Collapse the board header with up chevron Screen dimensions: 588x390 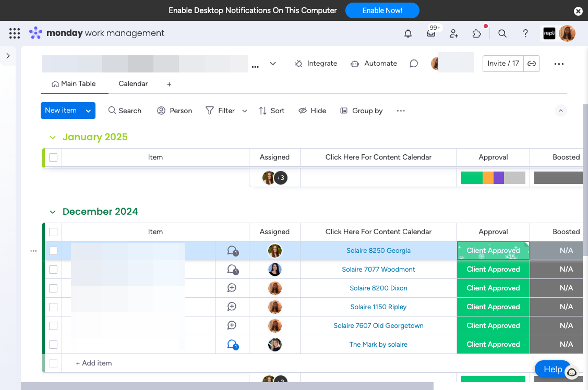point(561,111)
